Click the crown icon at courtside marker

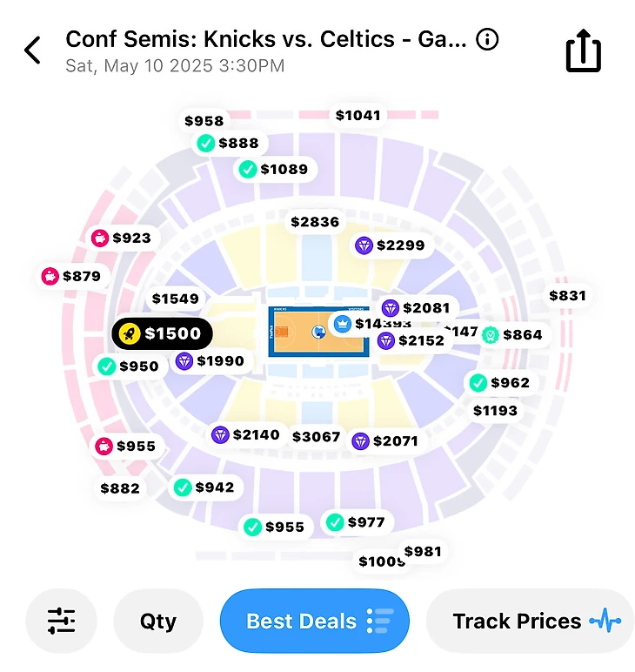(343, 323)
